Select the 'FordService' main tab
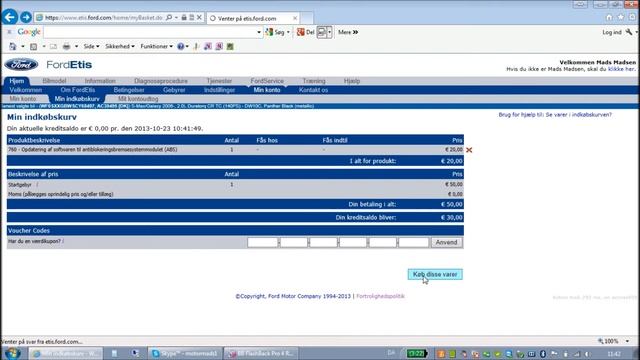640x360 pixels. [267, 81]
